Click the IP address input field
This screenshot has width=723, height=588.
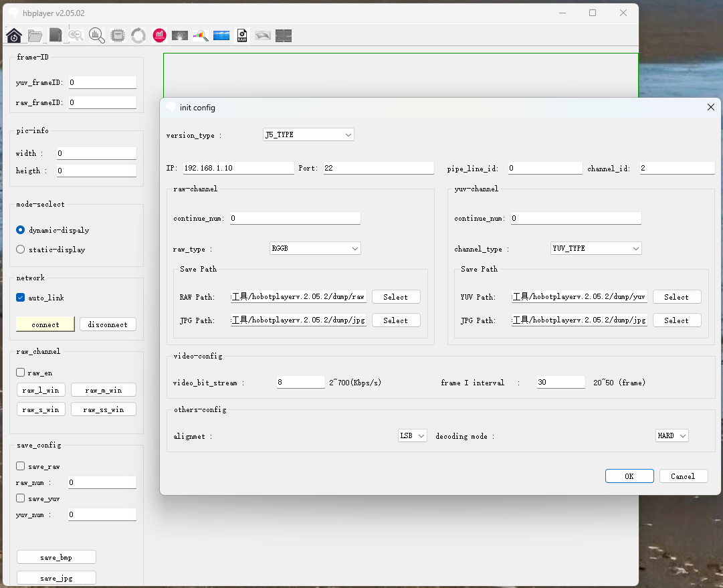point(238,168)
